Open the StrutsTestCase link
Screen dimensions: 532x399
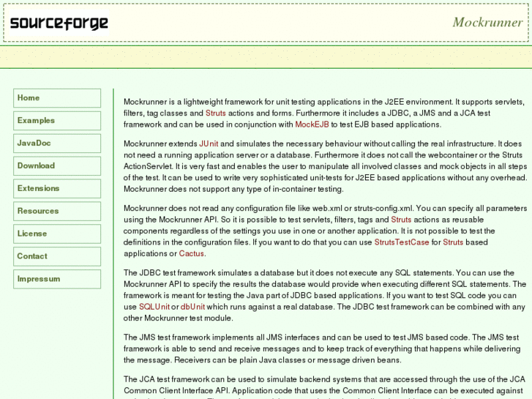pyautogui.click(x=402, y=242)
